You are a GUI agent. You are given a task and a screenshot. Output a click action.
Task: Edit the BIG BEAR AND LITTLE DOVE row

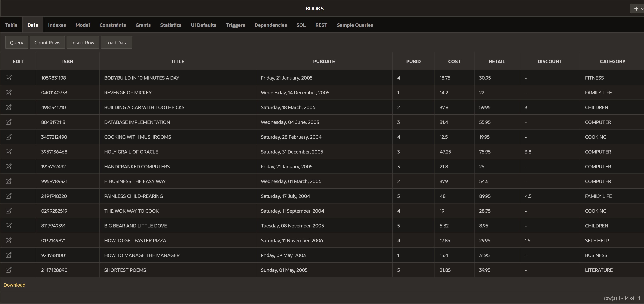(x=9, y=225)
